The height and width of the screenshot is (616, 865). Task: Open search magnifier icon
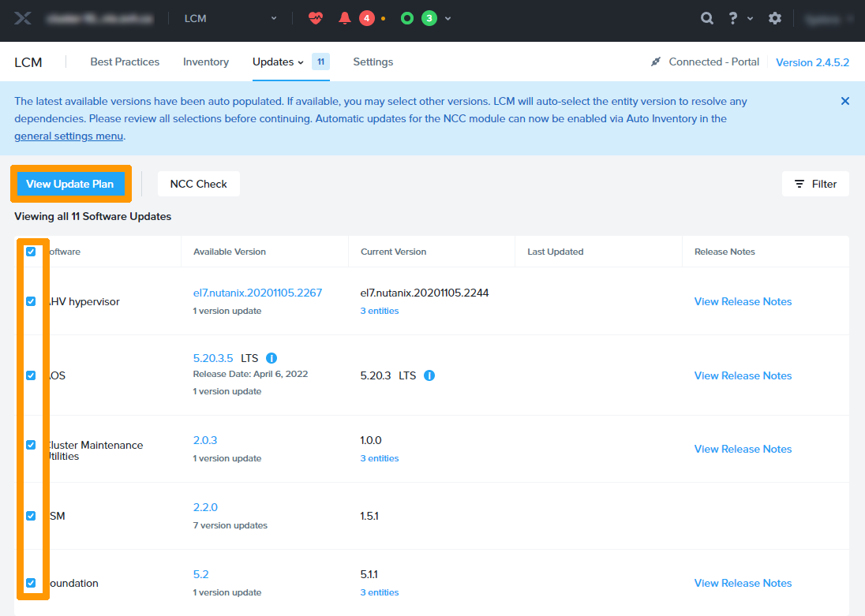click(707, 18)
